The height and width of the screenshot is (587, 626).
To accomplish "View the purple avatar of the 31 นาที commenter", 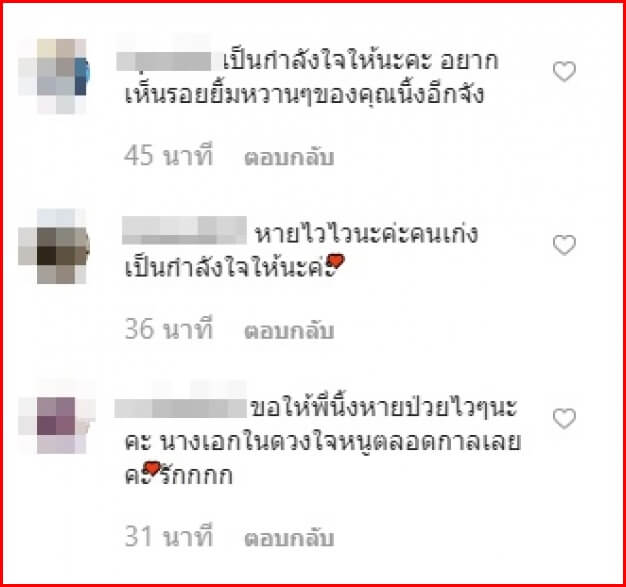I will tap(56, 425).
